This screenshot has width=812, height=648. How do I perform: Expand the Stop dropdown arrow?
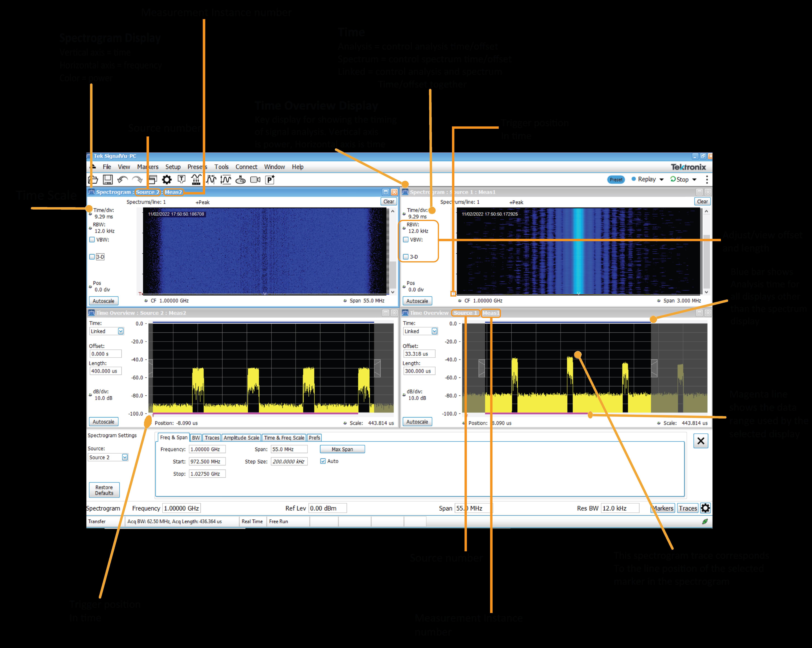[695, 180]
